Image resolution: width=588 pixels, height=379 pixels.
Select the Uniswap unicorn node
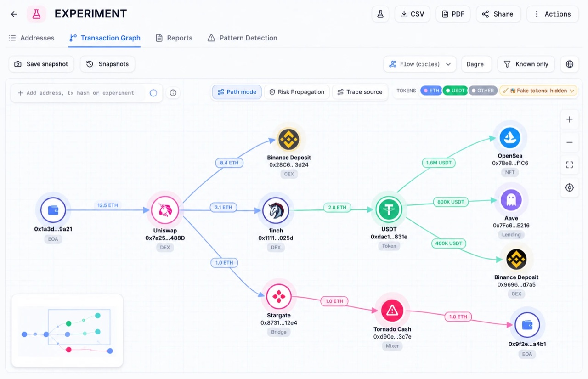pos(165,210)
